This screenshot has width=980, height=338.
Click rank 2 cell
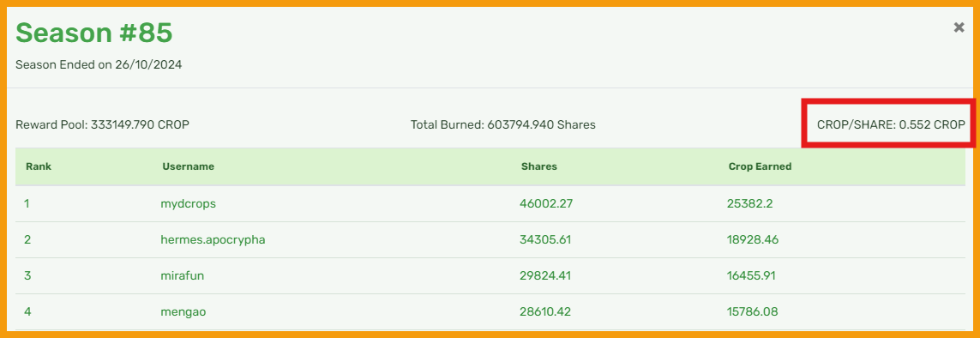tap(27, 240)
